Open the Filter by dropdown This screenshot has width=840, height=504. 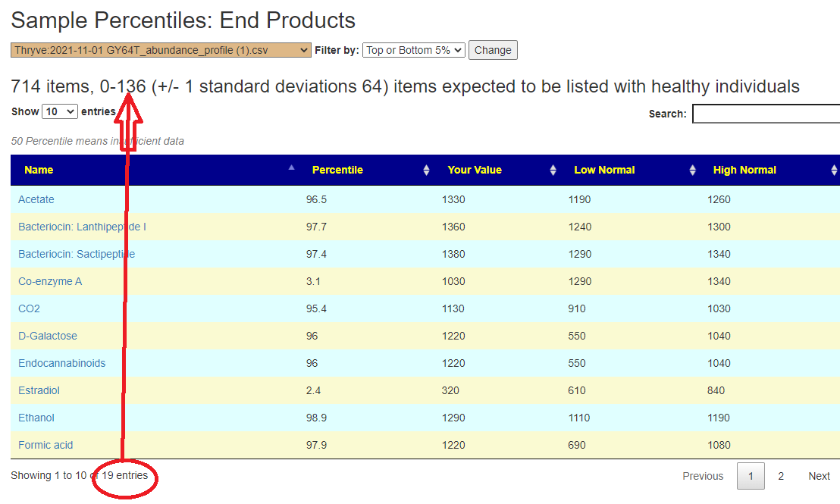(x=414, y=50)
